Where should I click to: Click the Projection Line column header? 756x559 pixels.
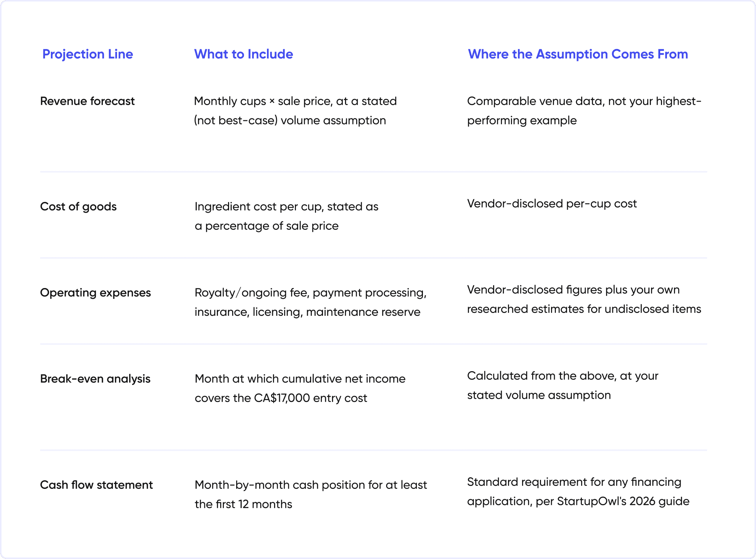click(x=88, y=54)
